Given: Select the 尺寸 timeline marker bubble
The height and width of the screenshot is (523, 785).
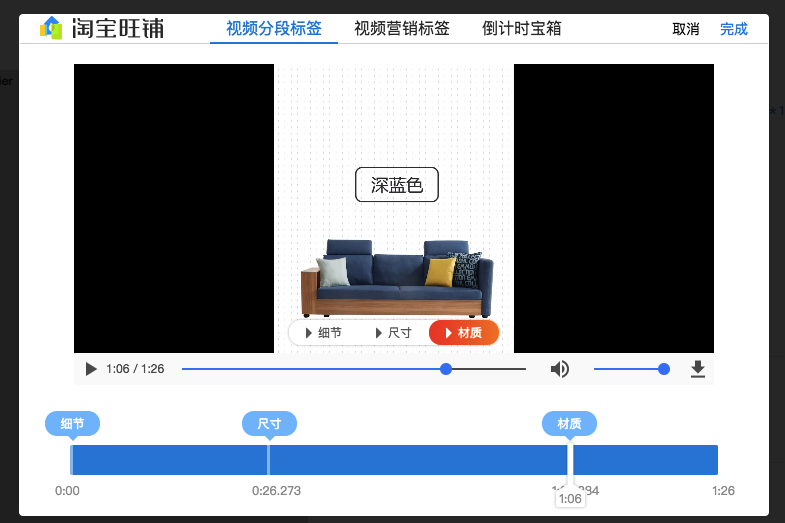Looking at the screenshot, I should [x=269, y=424].
